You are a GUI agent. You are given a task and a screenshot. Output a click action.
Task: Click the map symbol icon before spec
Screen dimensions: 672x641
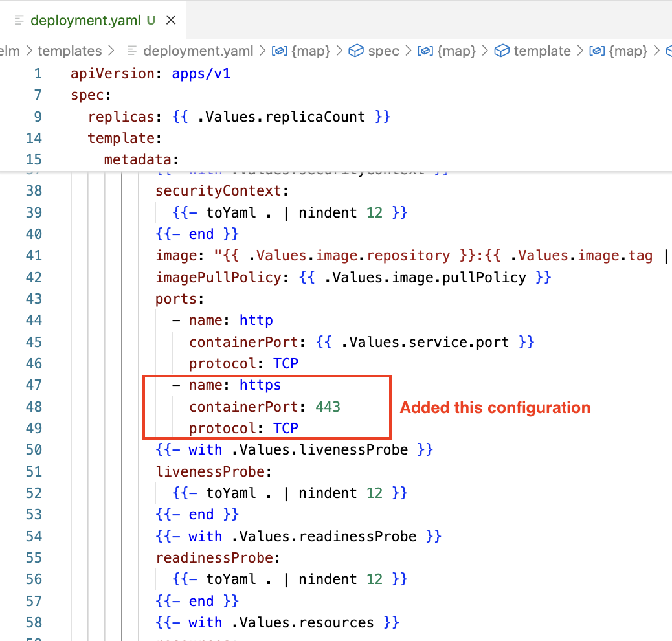tap(279, 51)
